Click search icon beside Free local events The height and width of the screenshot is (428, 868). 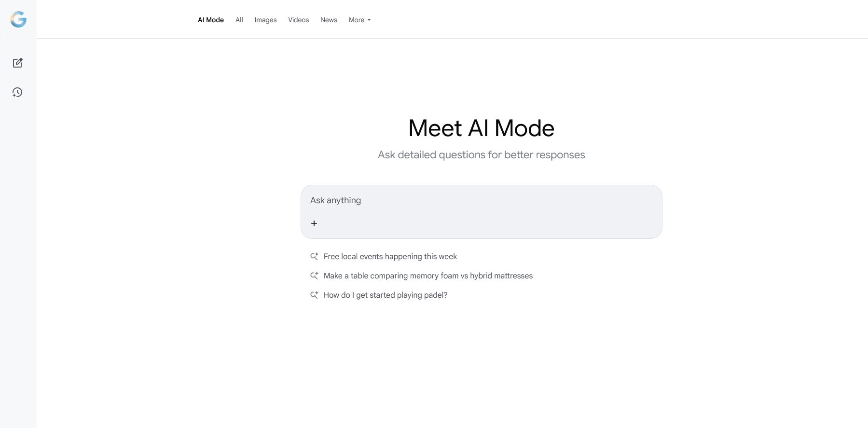pyautogui.click(x=314, y=256)
